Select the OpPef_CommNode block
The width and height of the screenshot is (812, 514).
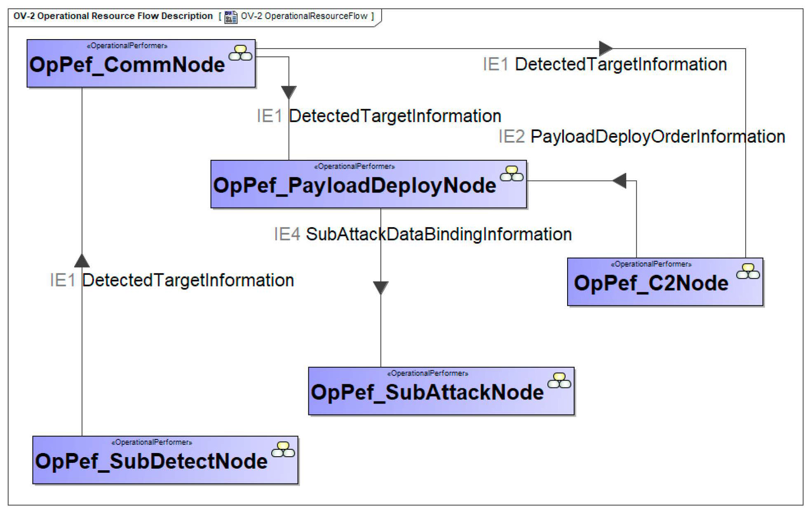coord(141,64)
